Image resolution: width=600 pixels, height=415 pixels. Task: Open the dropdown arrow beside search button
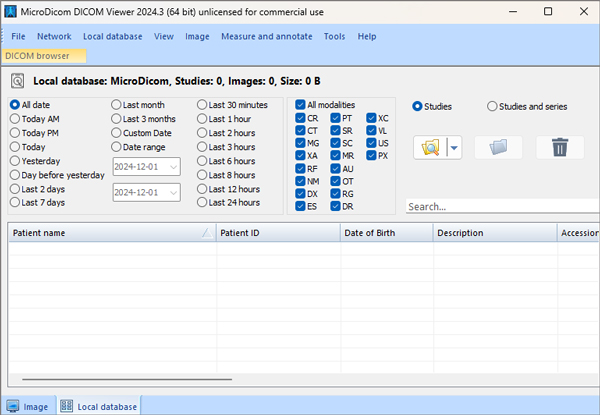click(454, 148)
